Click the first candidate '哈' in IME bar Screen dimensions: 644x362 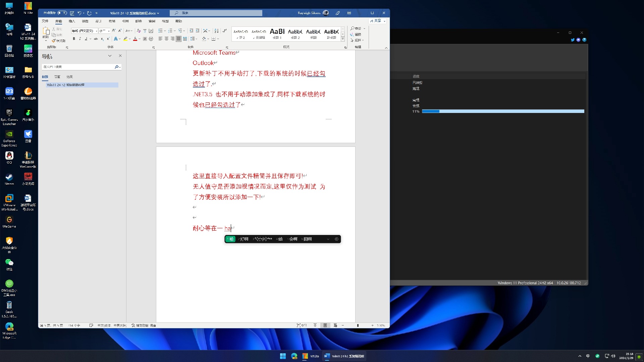pos(230,239)
